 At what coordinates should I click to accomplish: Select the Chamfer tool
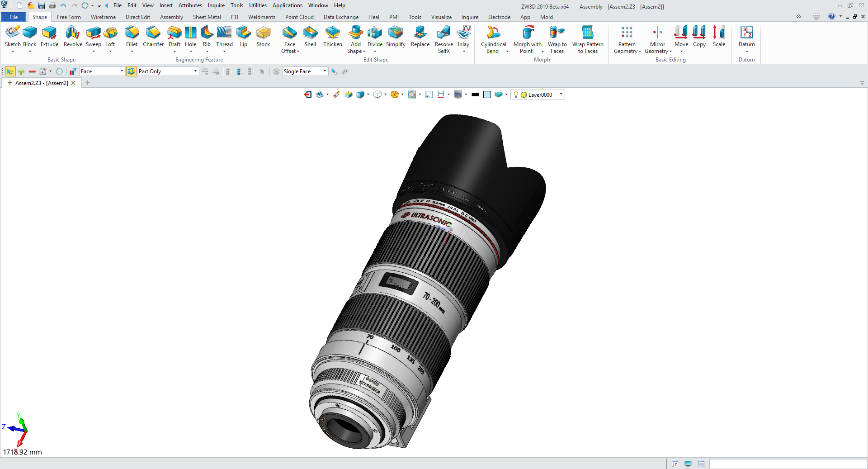[153, 36]
